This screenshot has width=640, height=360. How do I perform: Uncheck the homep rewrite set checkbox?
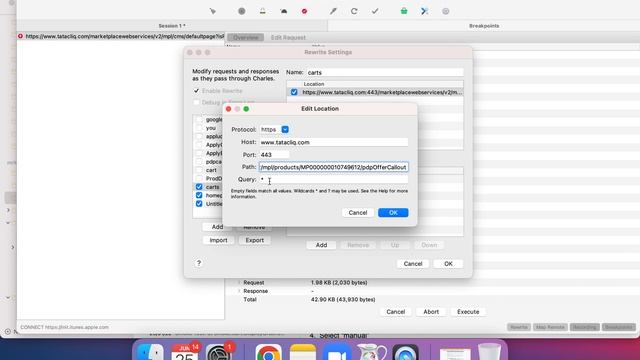[x=199, y=196]
